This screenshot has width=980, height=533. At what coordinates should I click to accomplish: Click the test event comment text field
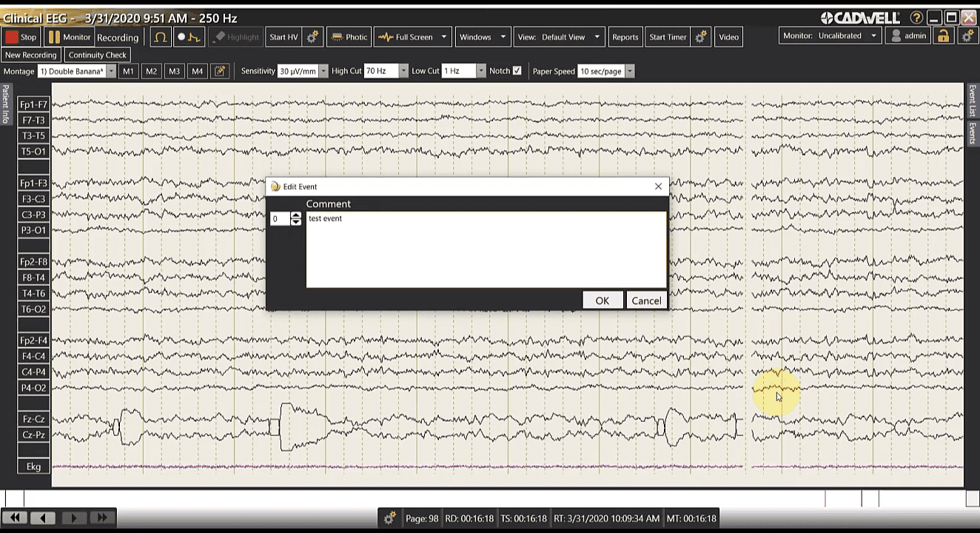coord(486,249)
